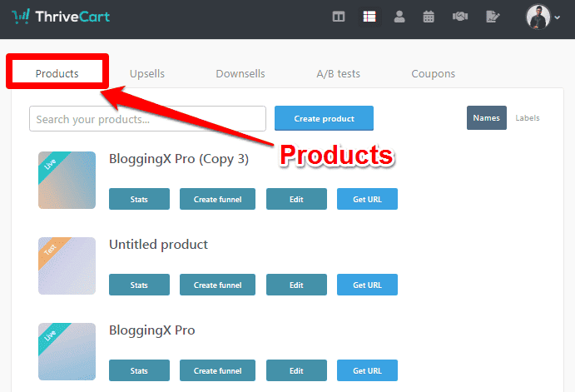This screenshot has width=575, height=392.
Task: Switch to Names view
Action: 486,118
